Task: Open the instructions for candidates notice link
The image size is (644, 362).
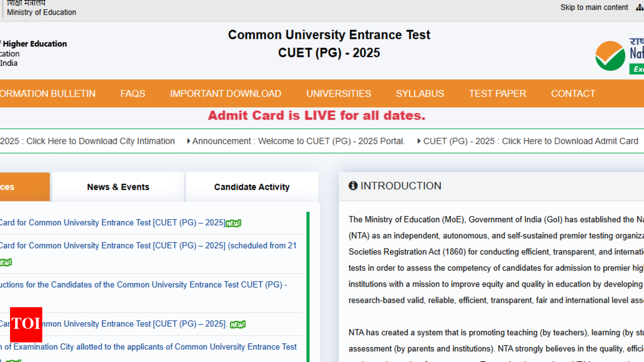Action: pos(143,285)
